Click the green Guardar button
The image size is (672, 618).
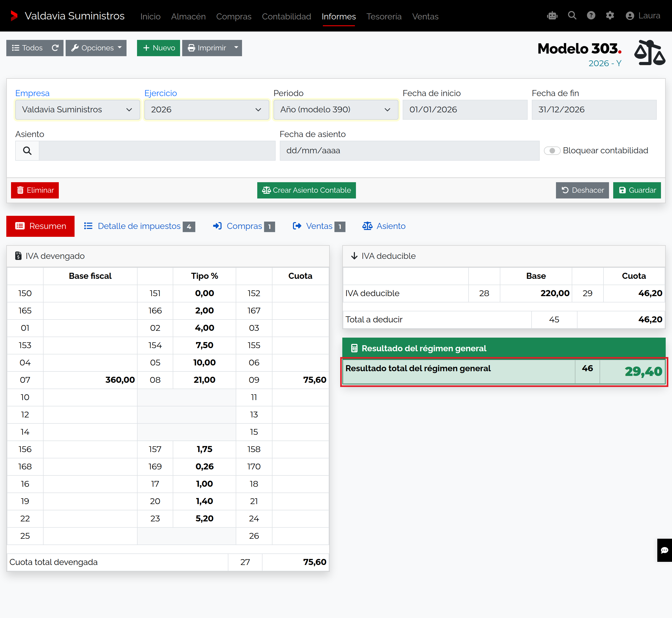pos(637,190)
